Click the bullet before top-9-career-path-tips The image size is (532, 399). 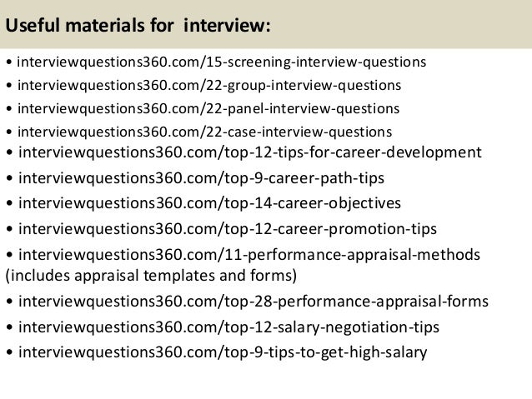coord(8,178)
